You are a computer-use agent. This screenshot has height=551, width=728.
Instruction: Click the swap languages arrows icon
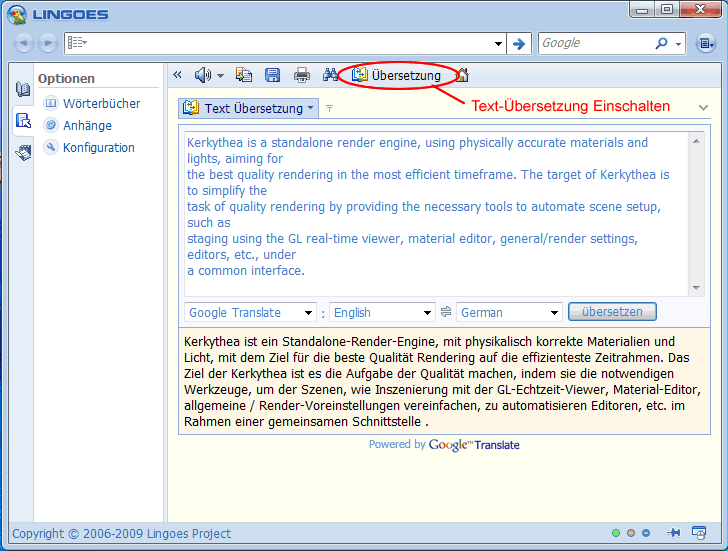coord(446,312)
